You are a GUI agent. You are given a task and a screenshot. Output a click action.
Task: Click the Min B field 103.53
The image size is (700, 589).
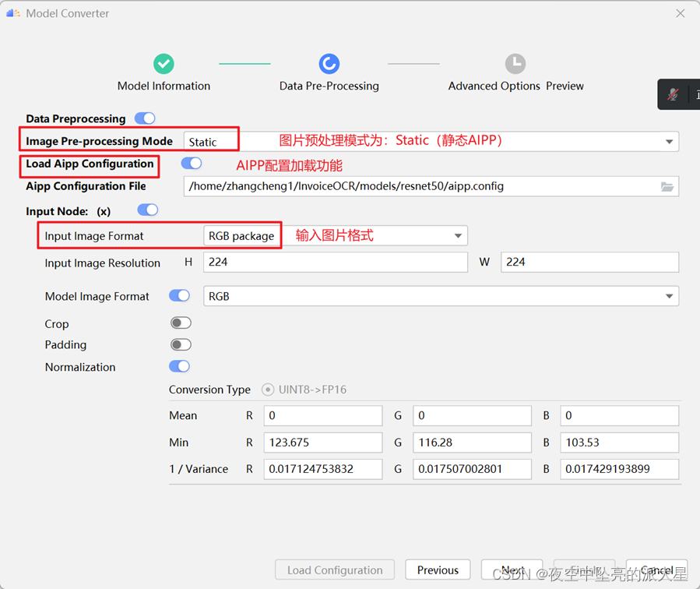(620, 443)
